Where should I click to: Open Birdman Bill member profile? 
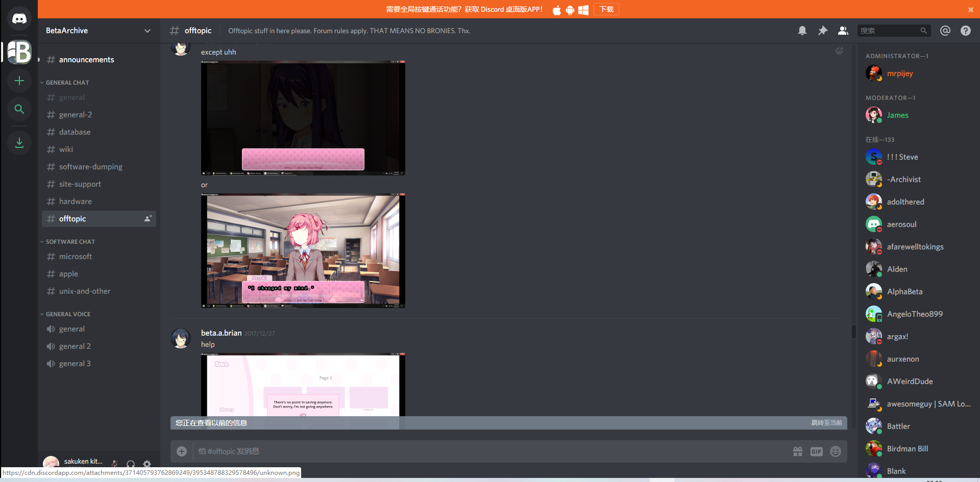tap(918, 449)
